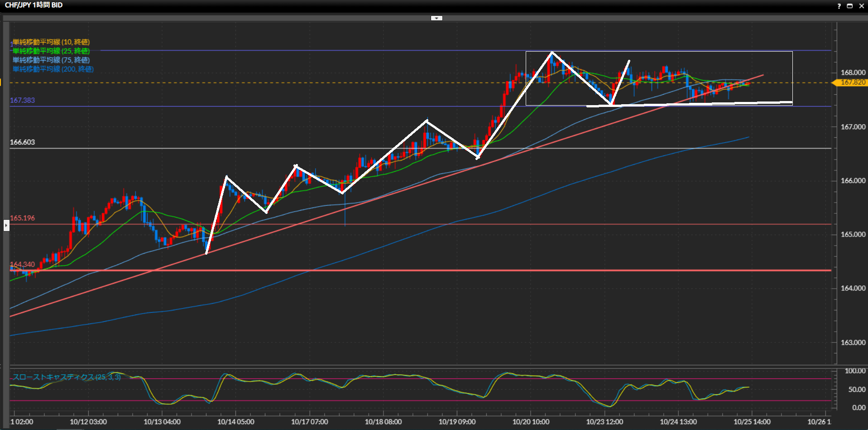Click the orange 167.820 current price tag
The image size is (868, 430).
coord(852,82)
